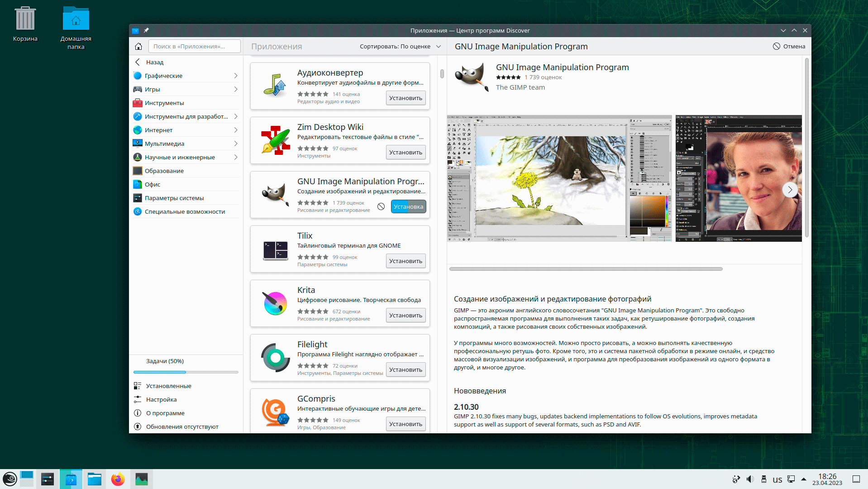Expand the hidden system tray icons arrow
This screenshot has width=868, height=489.
coord(804,479)
